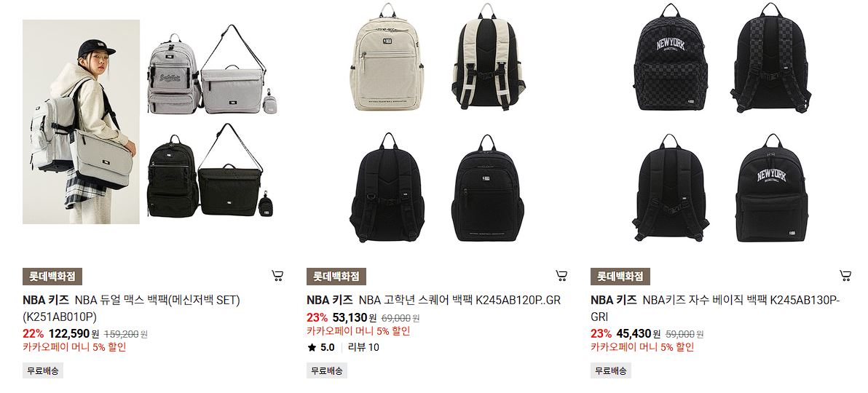The width and height of the screenshot is (868, 393).
Task: Click NBA 키즈 brand name on third product
Action: click(613, 300)
